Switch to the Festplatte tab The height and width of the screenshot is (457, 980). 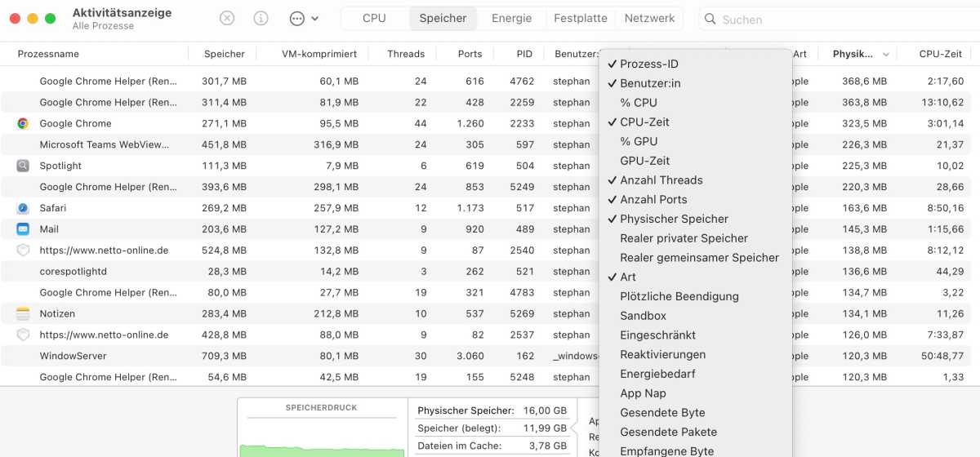pos(580,18)
